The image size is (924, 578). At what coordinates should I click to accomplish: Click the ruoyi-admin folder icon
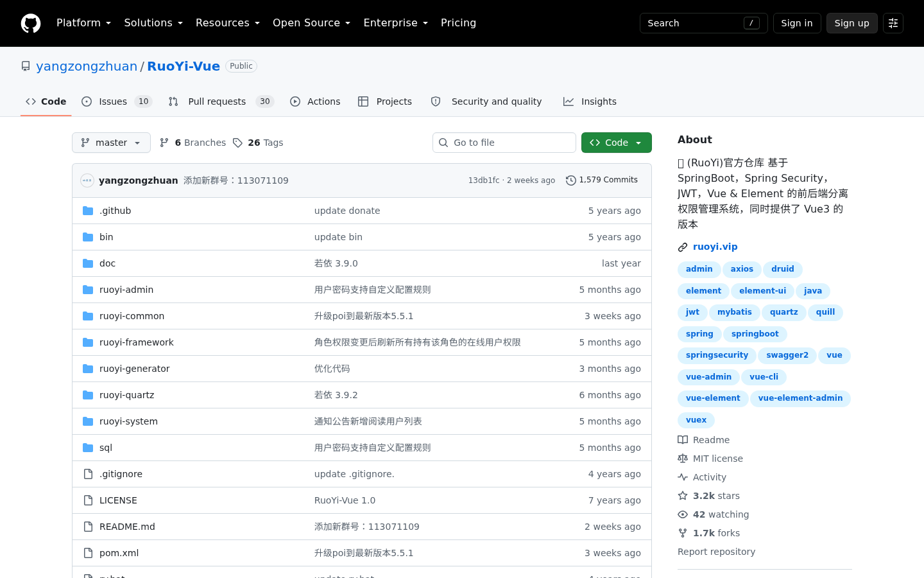(88, 290)
